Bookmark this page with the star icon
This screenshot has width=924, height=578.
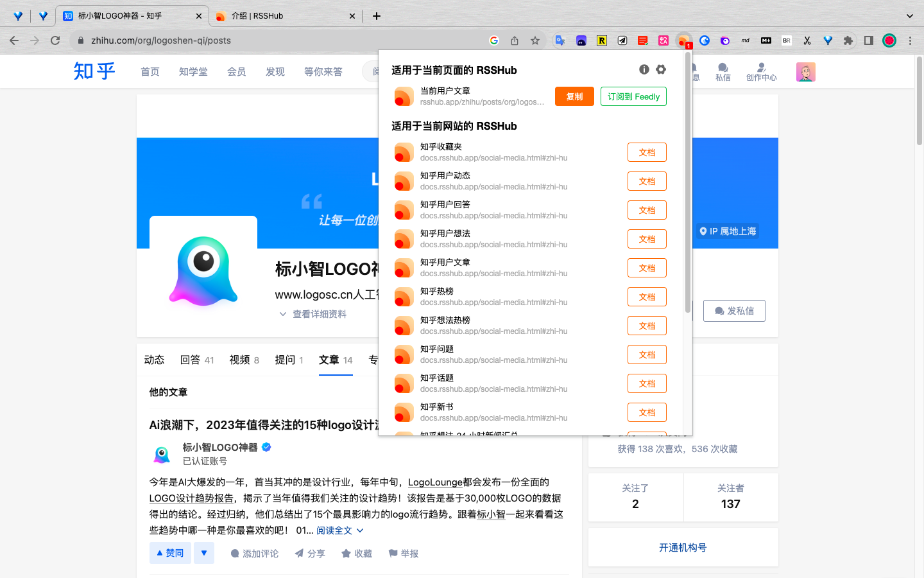tap(535, 40)
